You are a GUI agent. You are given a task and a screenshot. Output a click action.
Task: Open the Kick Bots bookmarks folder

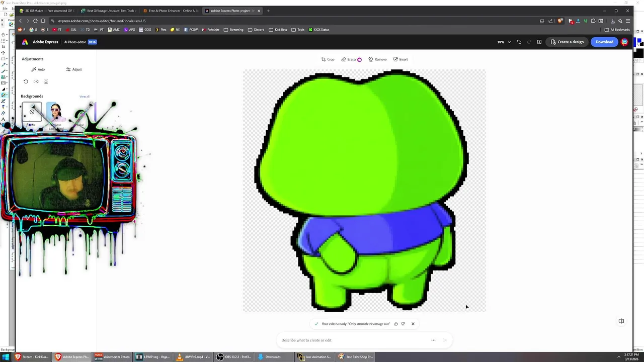(x=278, y=30)
